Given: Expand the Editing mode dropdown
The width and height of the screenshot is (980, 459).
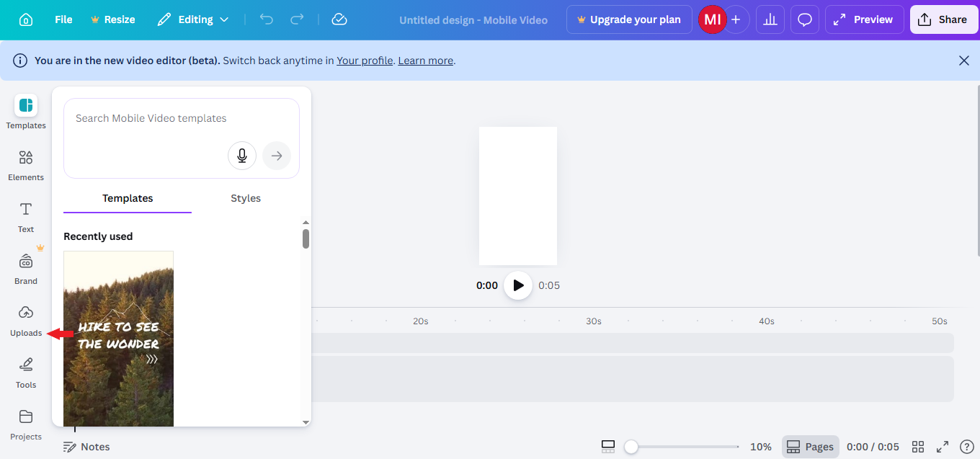Looking at the screenshot, I should click(193, 19).
